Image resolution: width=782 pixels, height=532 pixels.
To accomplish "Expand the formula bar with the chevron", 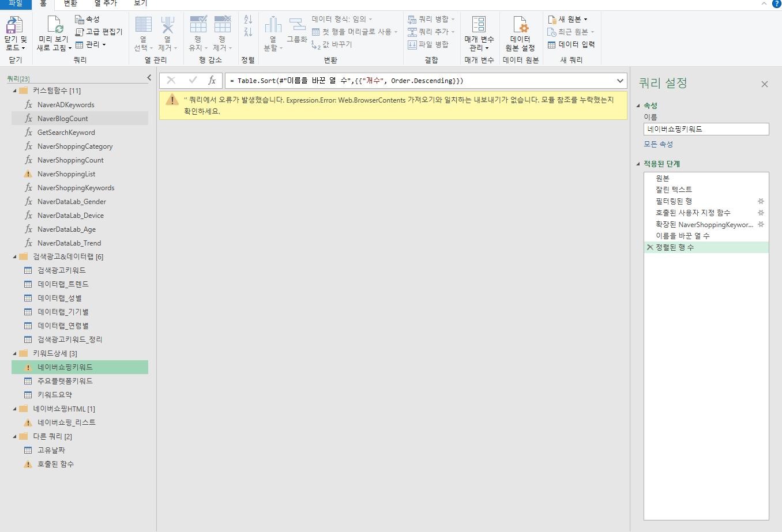I will [x=620, y=81].
